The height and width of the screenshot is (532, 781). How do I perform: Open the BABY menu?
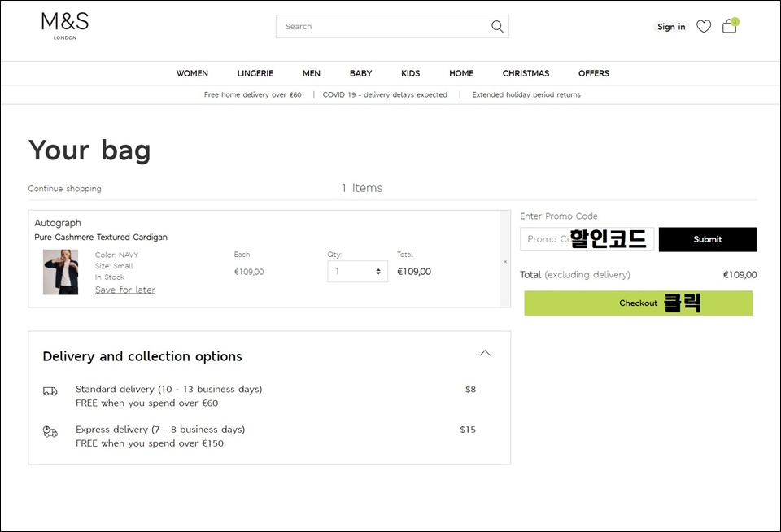[x=360, y=73]
